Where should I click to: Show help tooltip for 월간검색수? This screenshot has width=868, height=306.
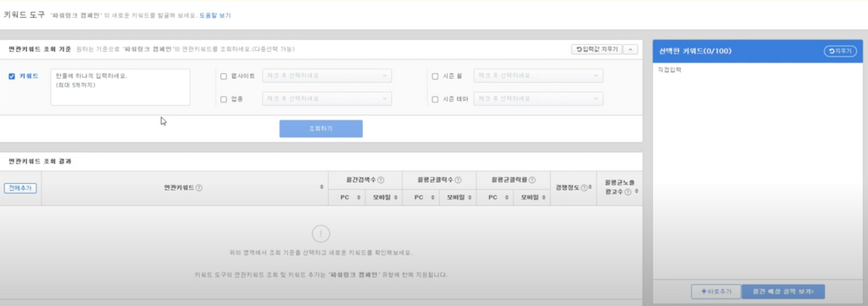point(381,180)
